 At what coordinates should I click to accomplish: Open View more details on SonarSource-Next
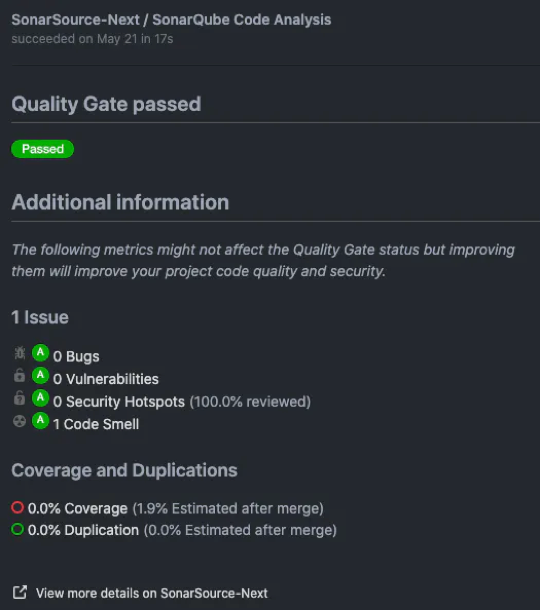tap(152, 593)
